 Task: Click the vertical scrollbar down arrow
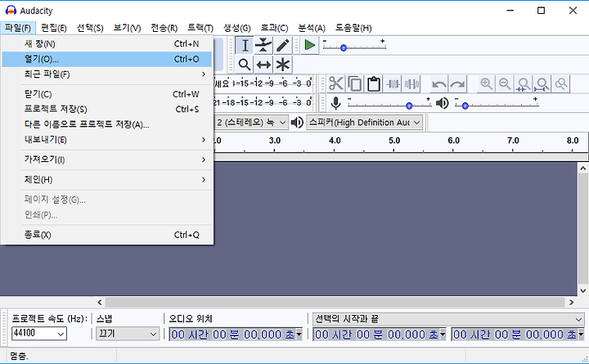tap(583, 290)
